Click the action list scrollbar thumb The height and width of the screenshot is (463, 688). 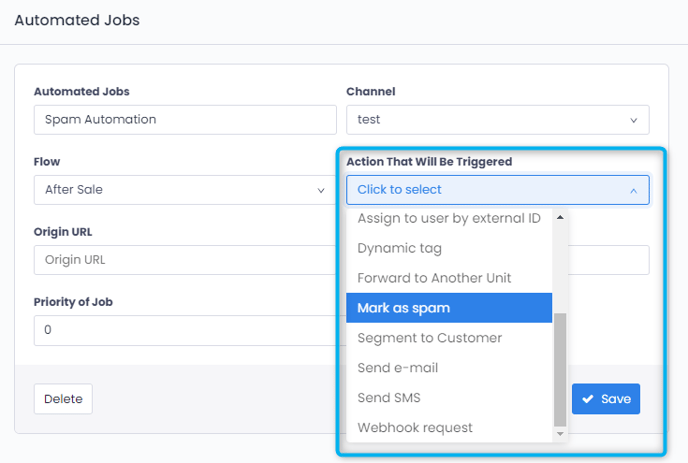pyautogui.click(x=560, y=370)
